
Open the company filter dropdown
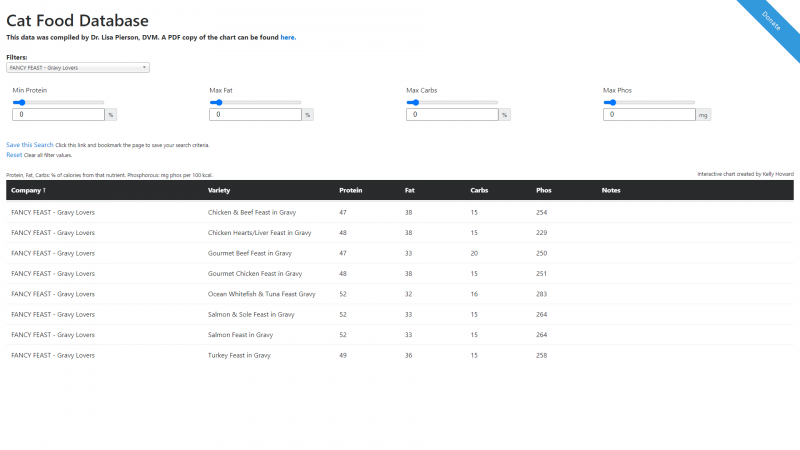point(78,68)
